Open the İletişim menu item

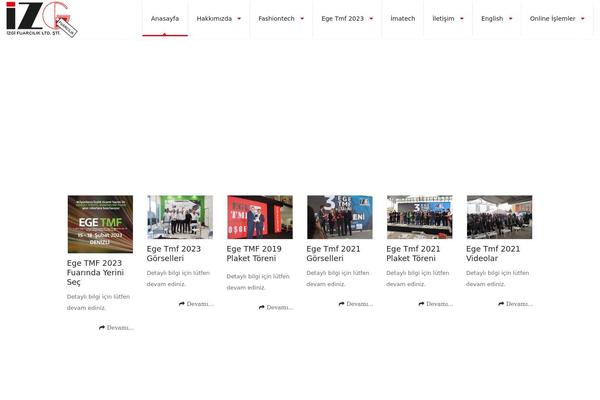tap(443, 18)
